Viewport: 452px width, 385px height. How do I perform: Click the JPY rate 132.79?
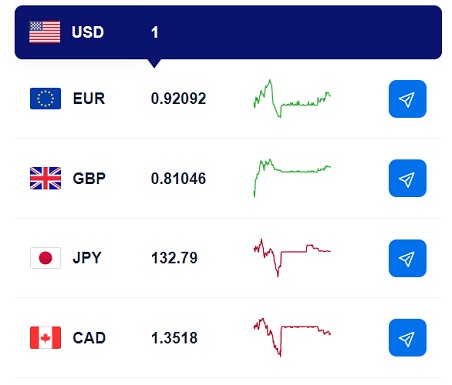click(x=174, y=258)
